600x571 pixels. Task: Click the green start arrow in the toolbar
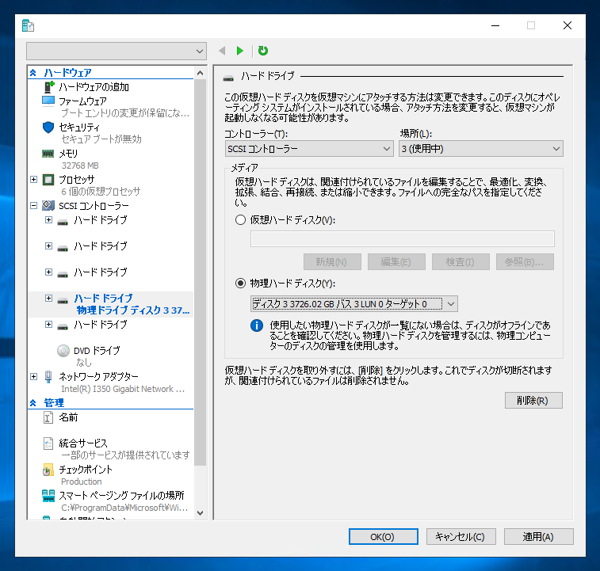(x=240, y=51)
